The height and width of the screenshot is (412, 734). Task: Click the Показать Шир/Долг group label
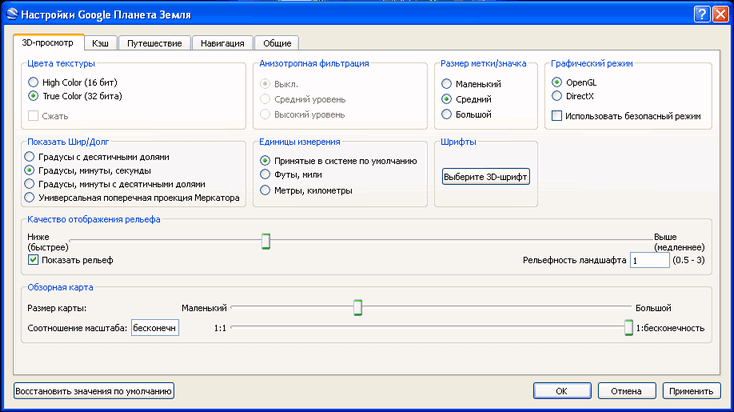pos(68,142)
